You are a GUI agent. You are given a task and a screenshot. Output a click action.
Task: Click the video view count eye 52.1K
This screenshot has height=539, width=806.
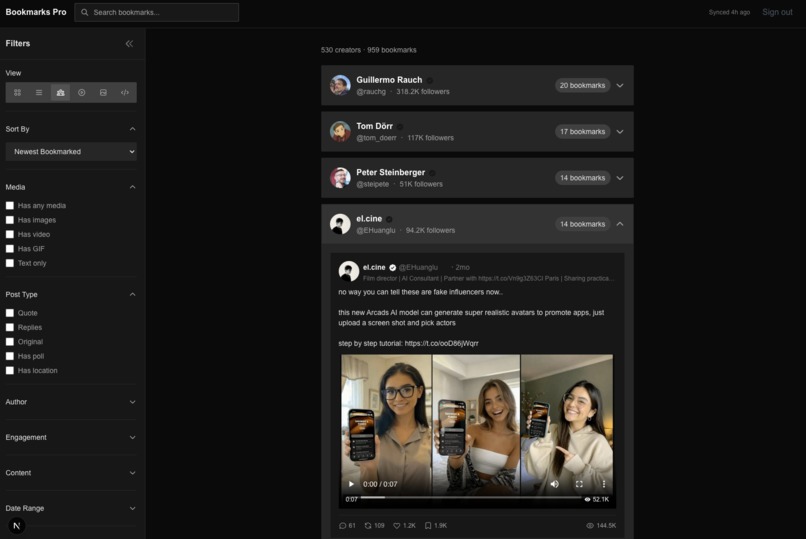tap(587, 499)
